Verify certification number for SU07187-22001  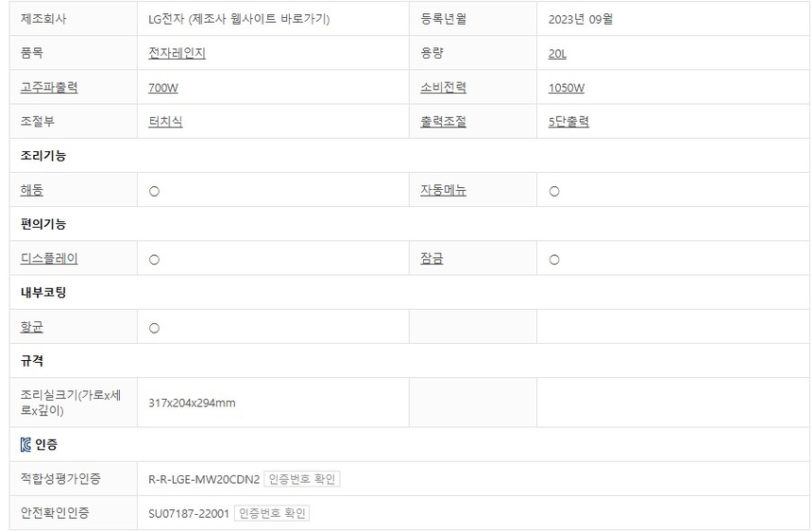pyautogui.click(x=272, y=513)
